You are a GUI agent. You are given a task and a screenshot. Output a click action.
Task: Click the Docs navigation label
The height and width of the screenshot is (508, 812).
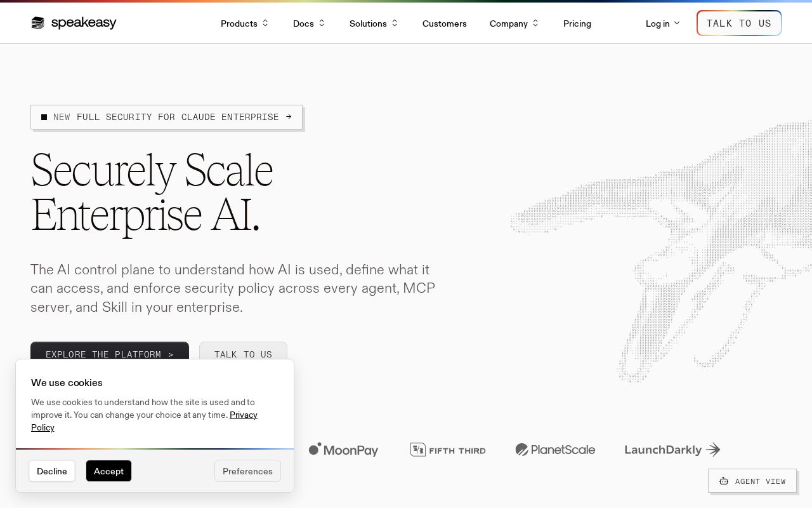point(303,23)
